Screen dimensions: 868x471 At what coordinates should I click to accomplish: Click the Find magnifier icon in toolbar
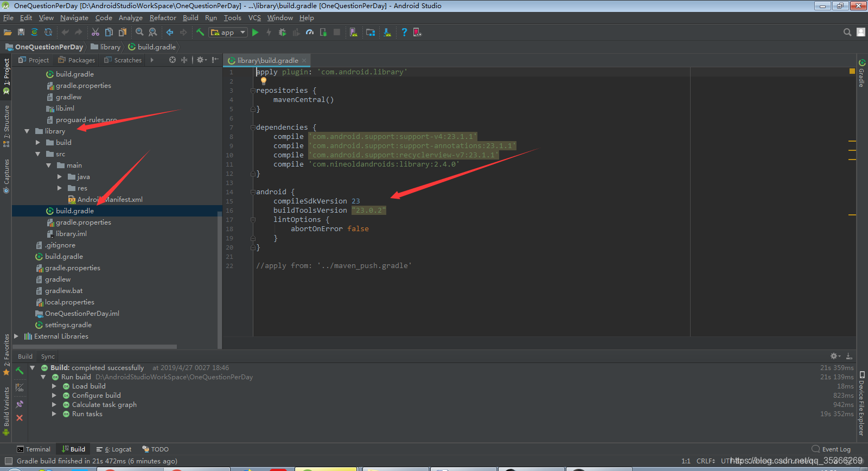pos(139,33)
